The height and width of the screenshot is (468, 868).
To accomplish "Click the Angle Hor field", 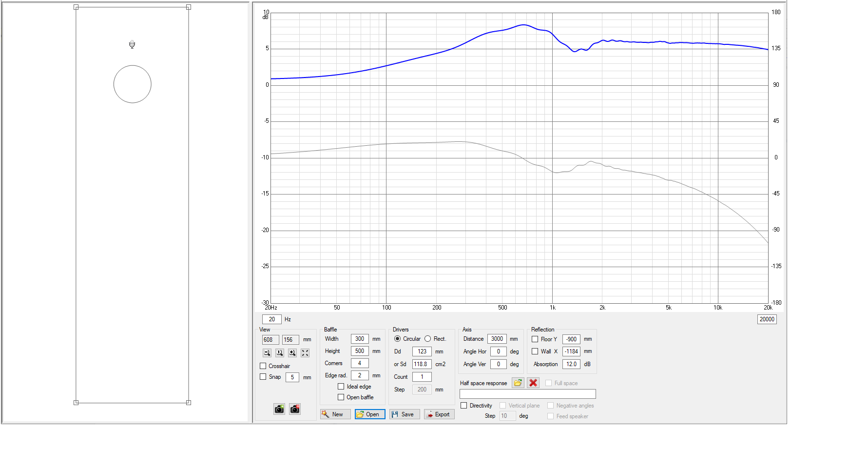I will click(499, 351).
